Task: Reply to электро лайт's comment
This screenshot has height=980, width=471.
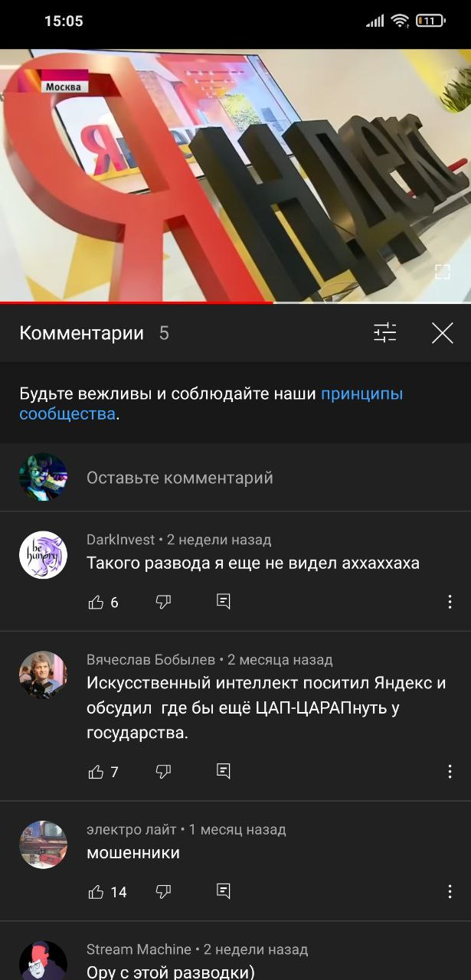Action: (224, 891)
